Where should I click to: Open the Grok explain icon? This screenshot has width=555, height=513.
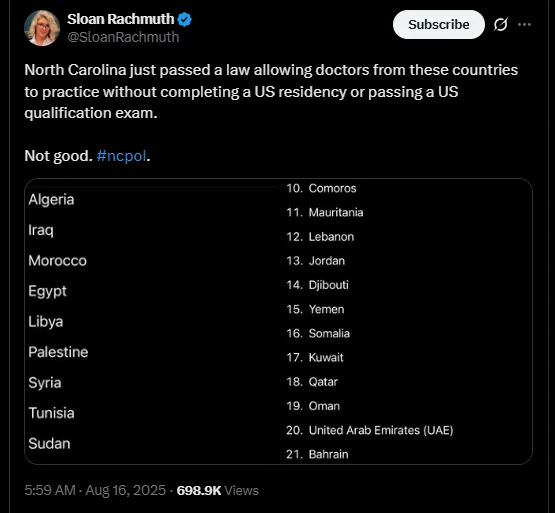pyautogui.click(x=501, y=24)
